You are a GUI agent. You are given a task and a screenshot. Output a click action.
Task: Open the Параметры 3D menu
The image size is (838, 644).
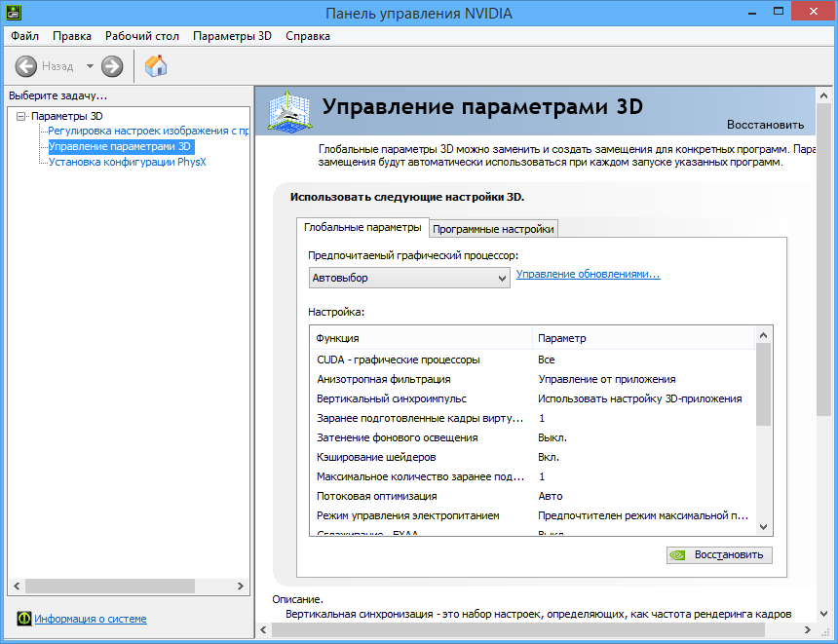(232, 36)
